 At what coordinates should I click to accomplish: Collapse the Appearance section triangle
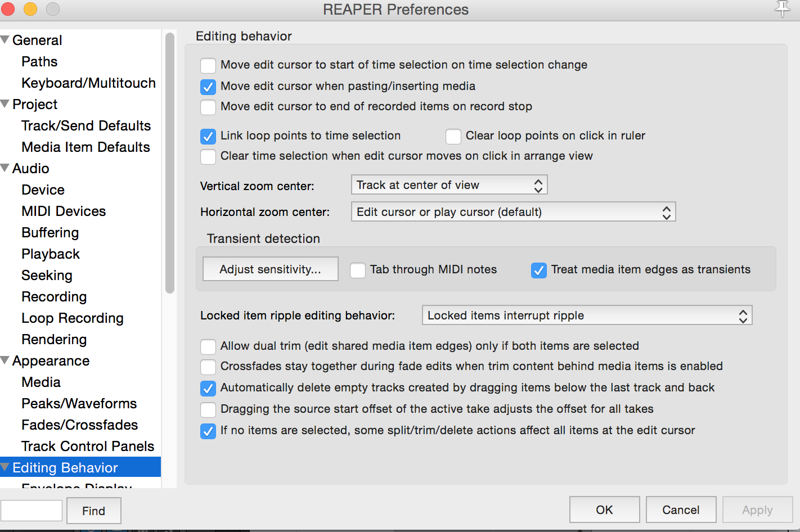click(5, 360)
